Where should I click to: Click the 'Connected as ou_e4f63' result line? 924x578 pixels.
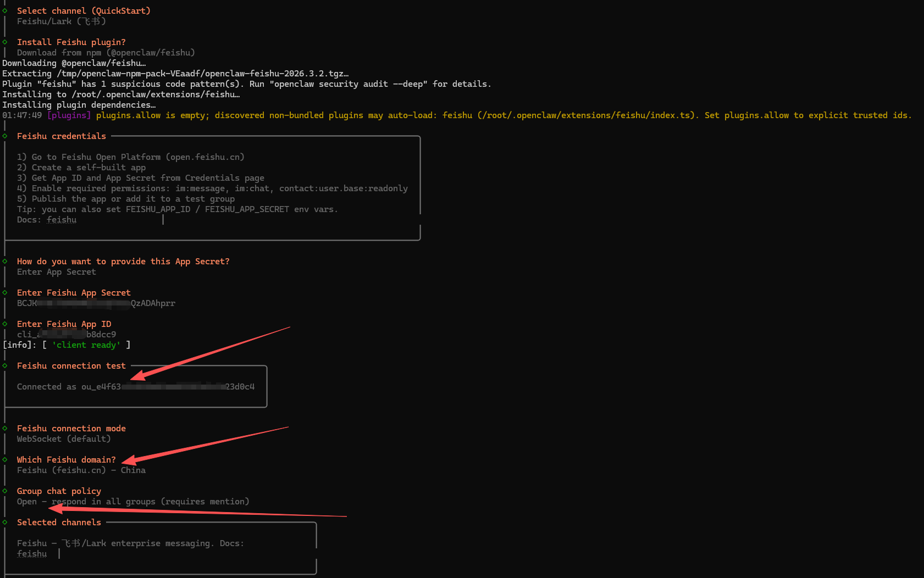(136, 386)
